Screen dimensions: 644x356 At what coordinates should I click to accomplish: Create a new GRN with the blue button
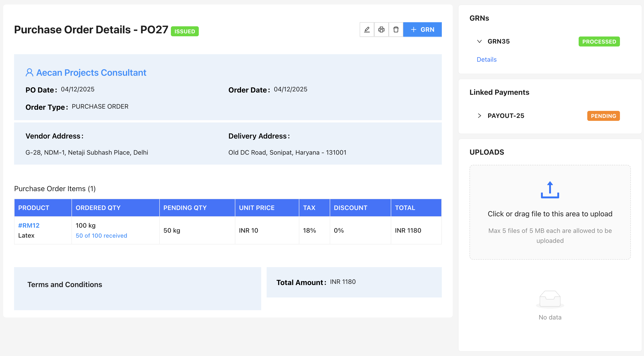click(423, 29)
